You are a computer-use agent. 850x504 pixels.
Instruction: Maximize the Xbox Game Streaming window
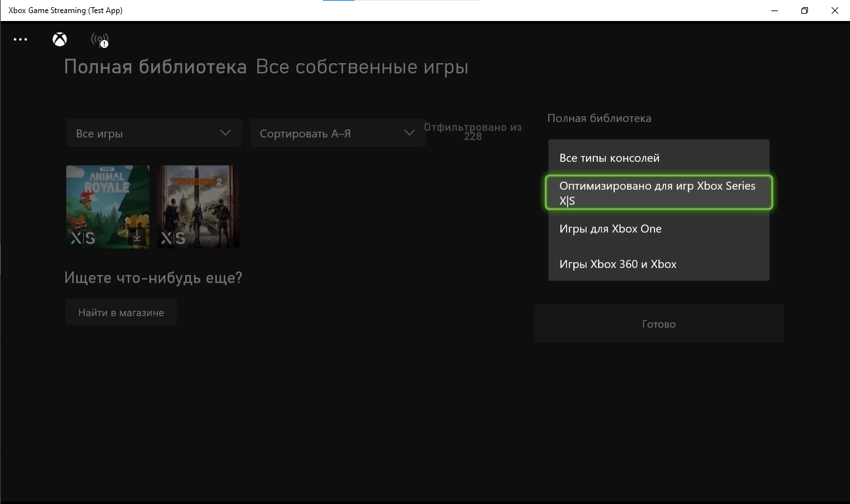click(805, 10)
